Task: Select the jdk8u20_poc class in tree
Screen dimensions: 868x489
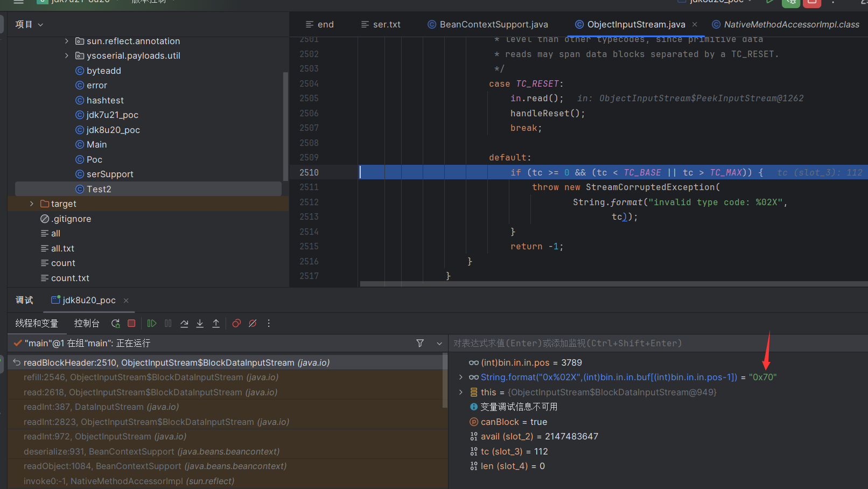Action: [x=113, y=130]
